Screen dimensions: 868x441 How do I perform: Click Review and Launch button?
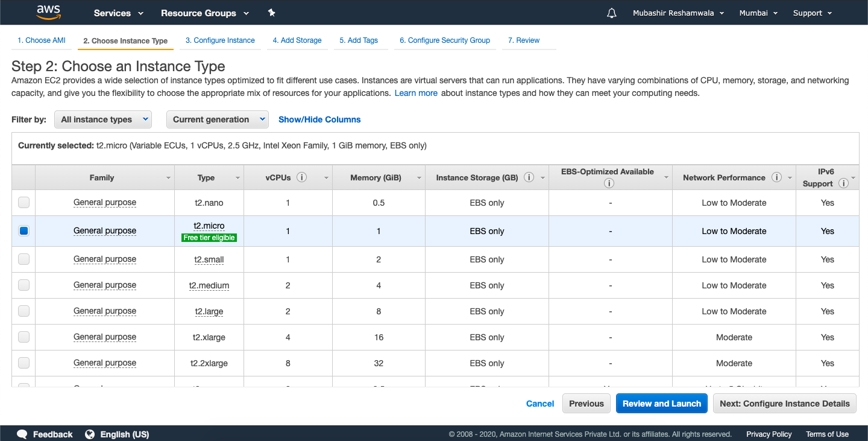[x=662, y=404]
